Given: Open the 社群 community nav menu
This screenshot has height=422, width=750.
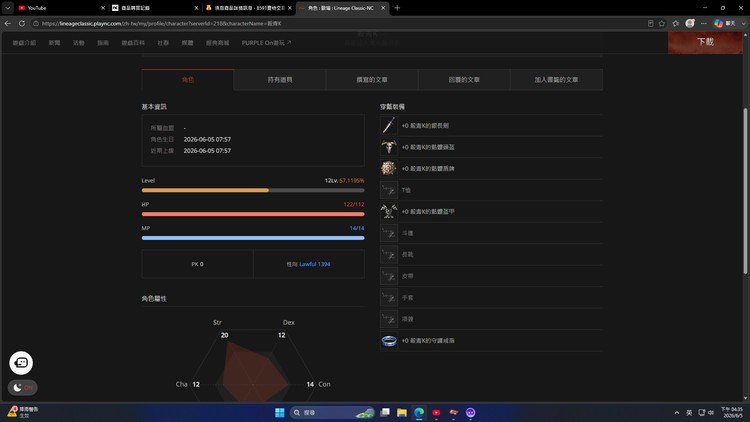Looking at the screenshot, I should pyautogui.click(x=163, y=43).
